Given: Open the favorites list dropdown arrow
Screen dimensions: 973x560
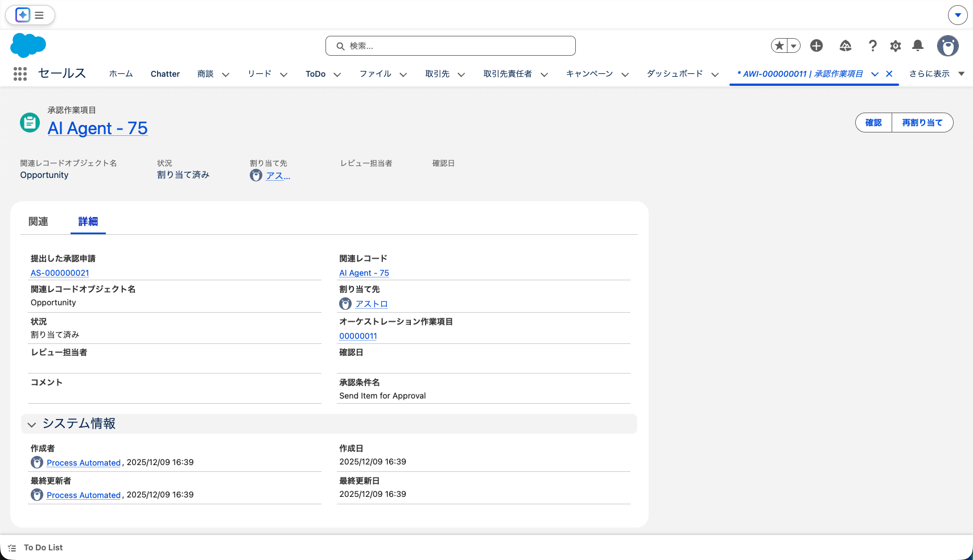Looking at the screenshot, I should point(794,45).
